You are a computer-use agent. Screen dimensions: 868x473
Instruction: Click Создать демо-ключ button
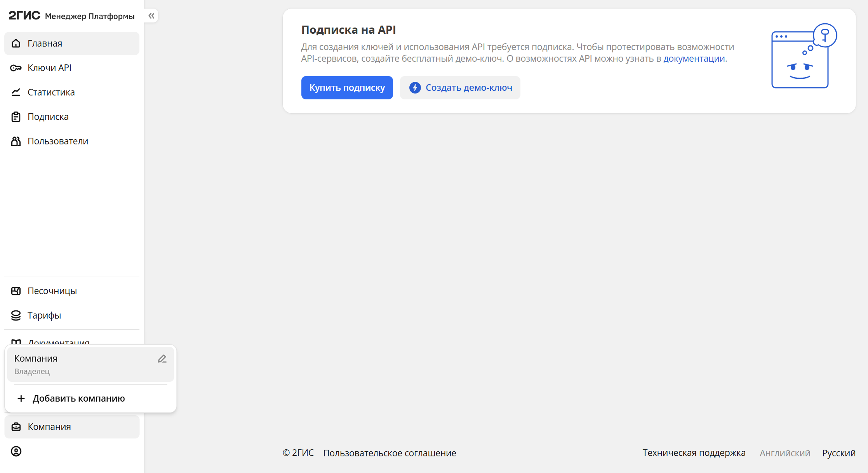(460, 88)
